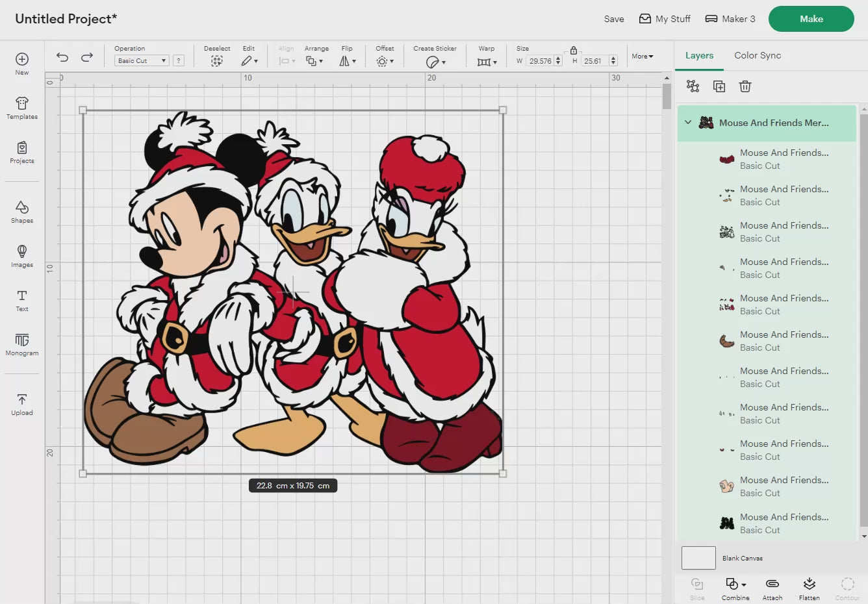Click the bottom-right selection handle
The image size is (868, 604).
pos(503,473)
